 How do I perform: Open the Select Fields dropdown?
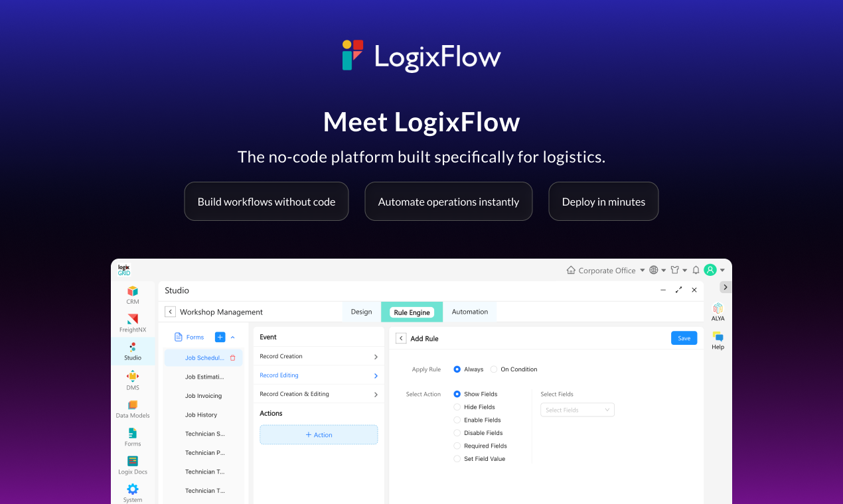pyautogui.click(x=577, y=409)
